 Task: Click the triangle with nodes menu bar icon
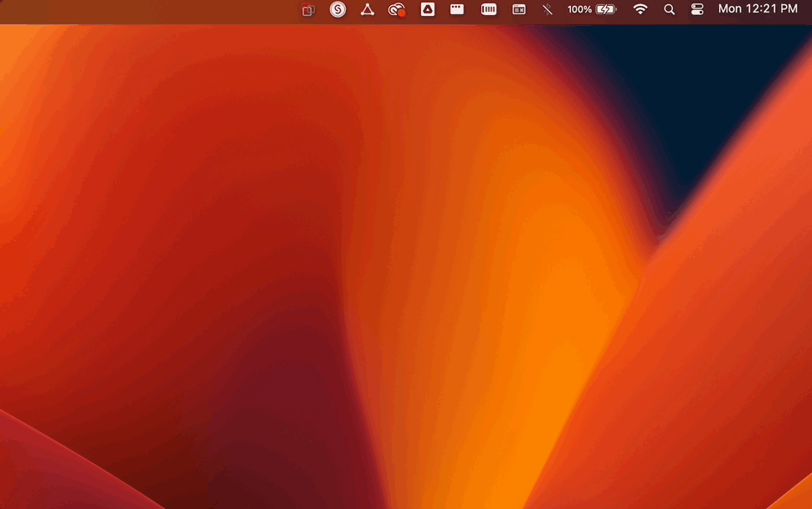(367, 9)
